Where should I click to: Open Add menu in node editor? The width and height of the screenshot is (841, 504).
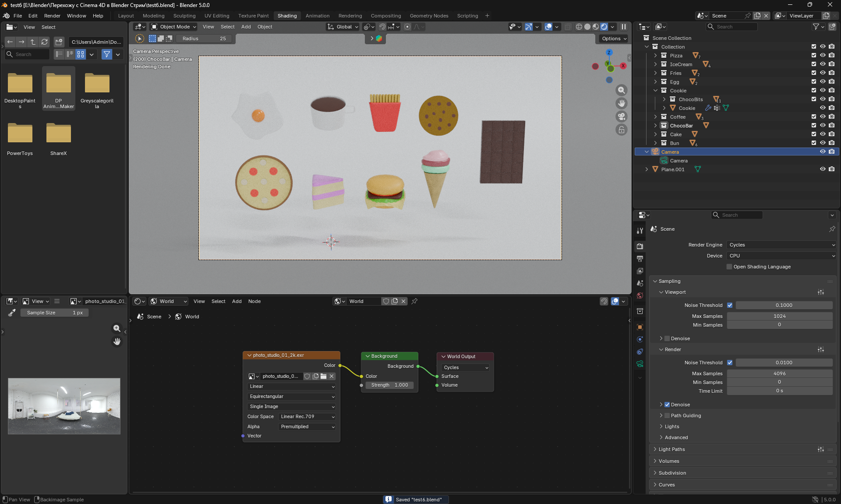237,301
